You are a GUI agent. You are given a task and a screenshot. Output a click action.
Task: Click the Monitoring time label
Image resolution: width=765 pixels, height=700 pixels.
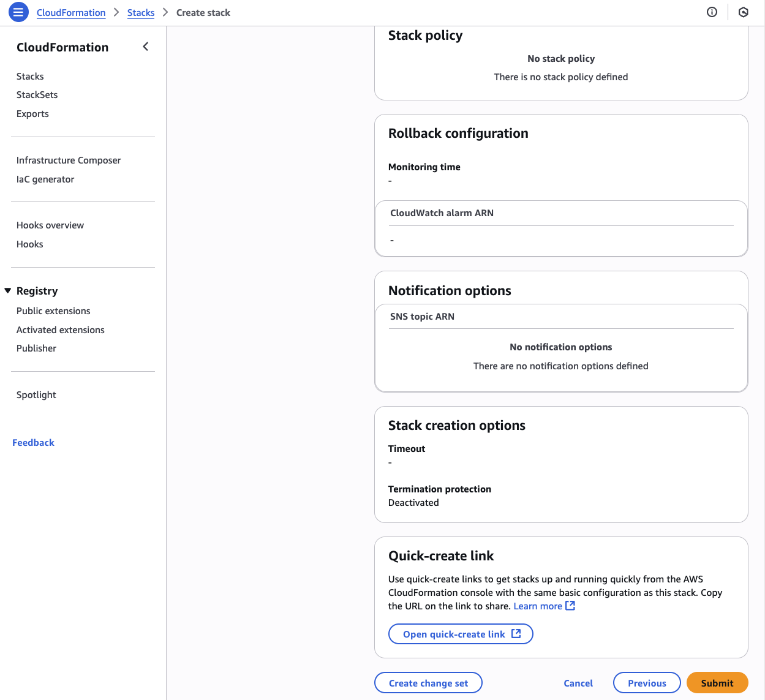click(424, 167)
